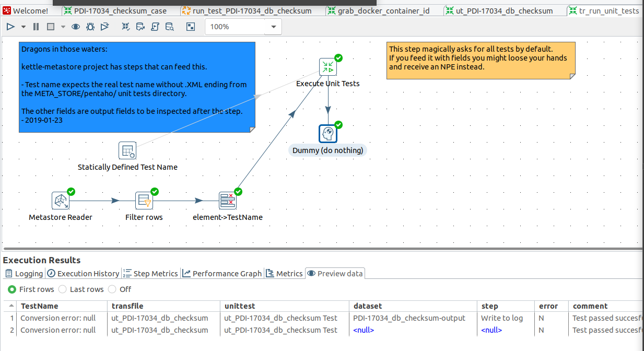Open the Performance Graph tab

click(222, 273)
